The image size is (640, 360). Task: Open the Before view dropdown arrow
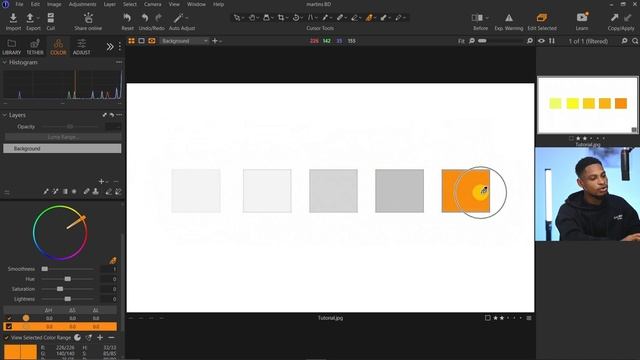point(487,18)
